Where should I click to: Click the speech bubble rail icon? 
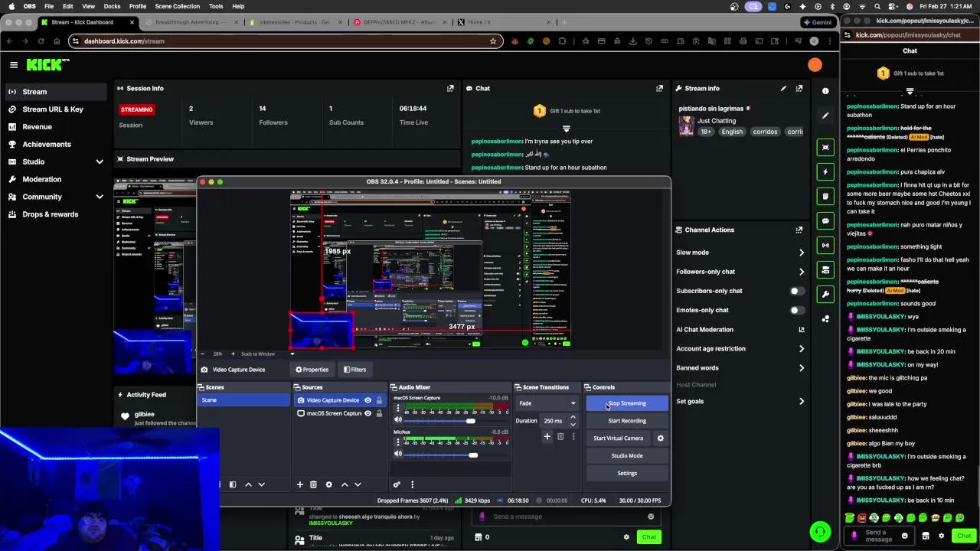[825, 221]
